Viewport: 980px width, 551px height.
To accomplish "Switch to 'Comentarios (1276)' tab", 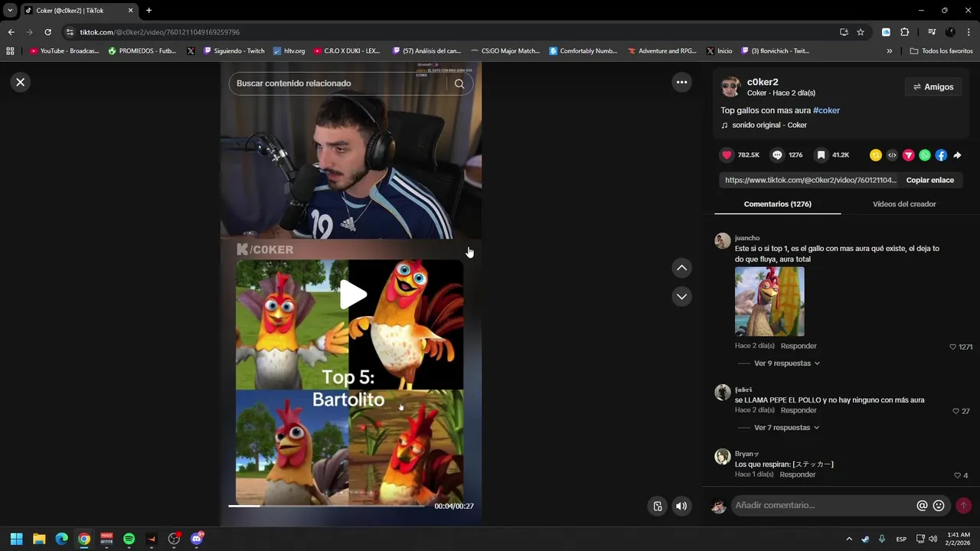I will click(777, 204).
